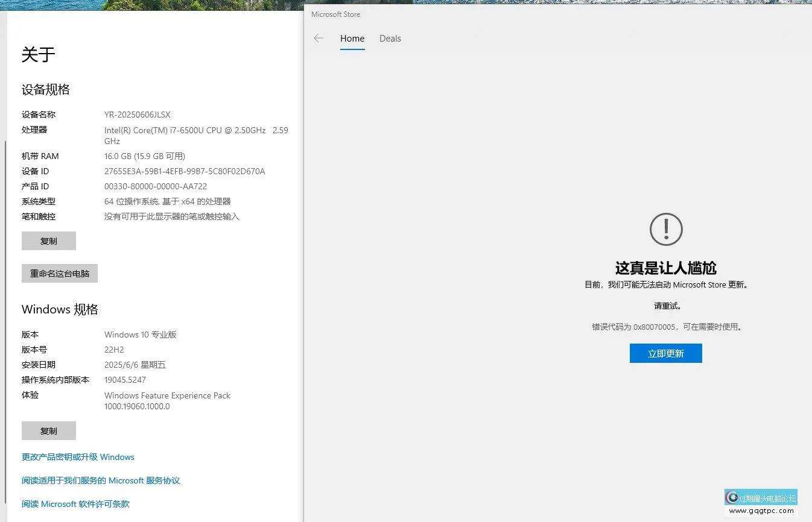Click 重命名这台电脑 to rename this PC
812x522 pixels.
click(x=59, y=273)
